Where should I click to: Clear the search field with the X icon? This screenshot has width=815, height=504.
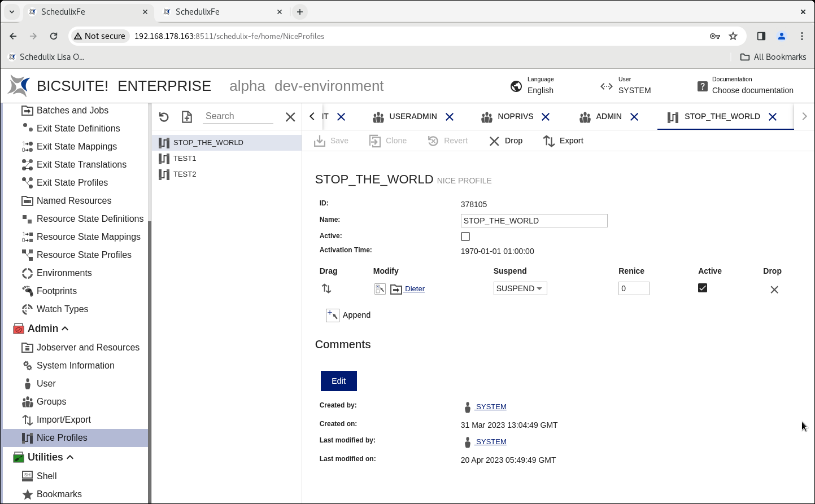point(290,117)
